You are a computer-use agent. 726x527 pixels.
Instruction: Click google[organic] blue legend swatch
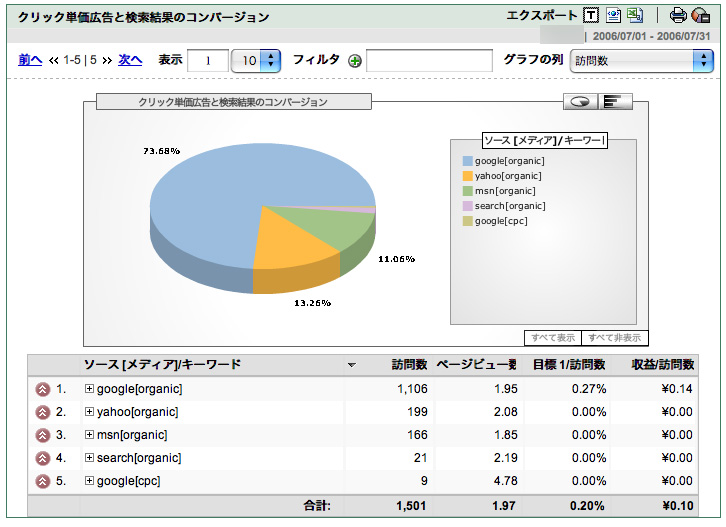467,161
